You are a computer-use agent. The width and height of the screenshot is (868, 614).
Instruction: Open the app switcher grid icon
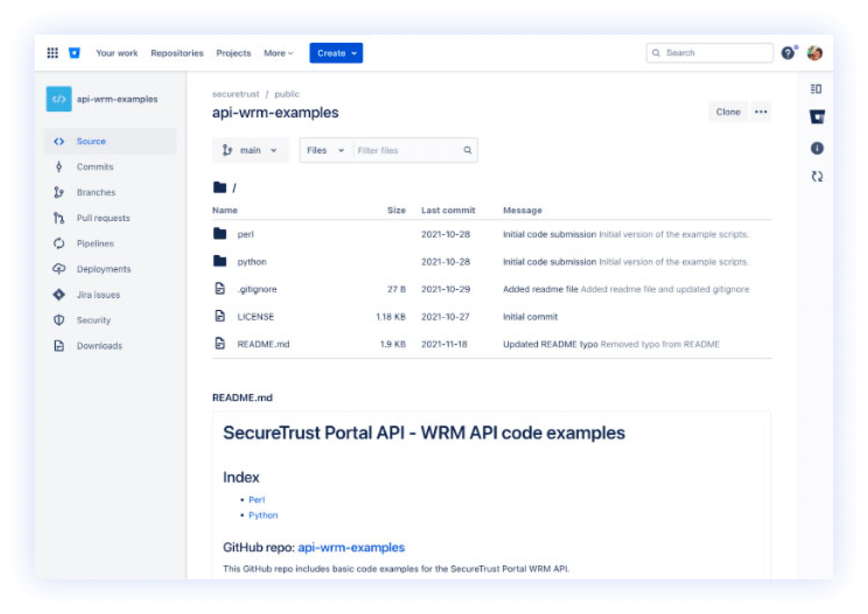click(53, 53)
